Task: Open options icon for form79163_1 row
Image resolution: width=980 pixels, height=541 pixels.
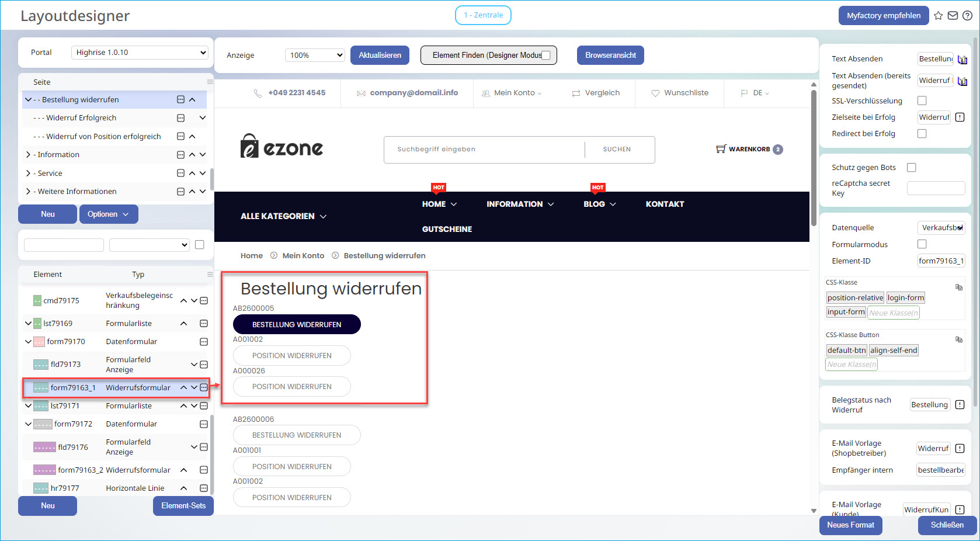Action: click(204, 387)
